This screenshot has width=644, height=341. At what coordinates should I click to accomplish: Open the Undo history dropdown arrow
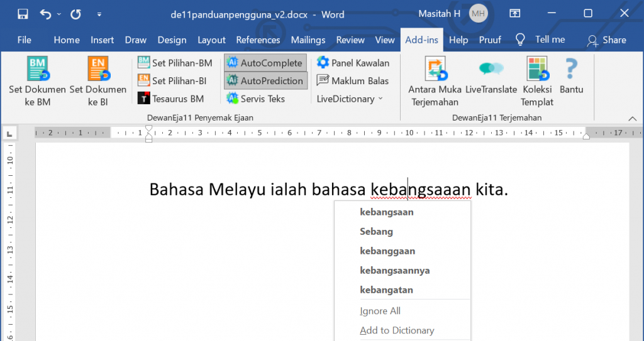point(59,13)
